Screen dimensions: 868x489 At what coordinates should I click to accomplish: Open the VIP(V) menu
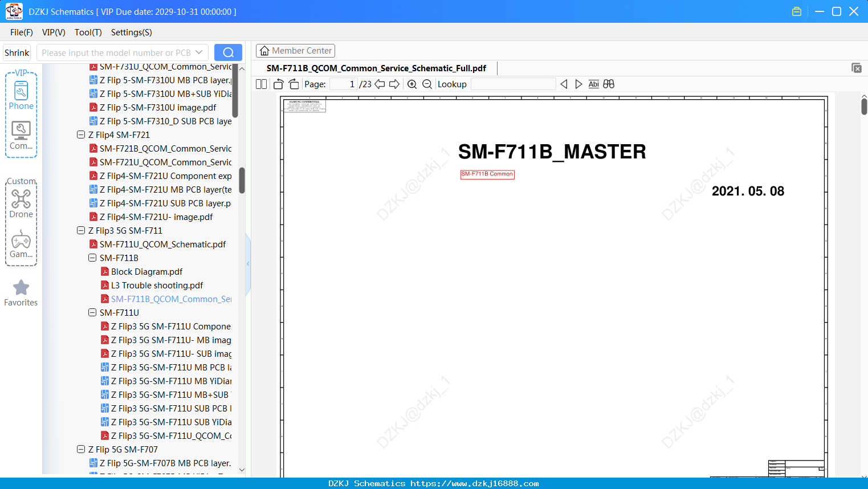pos(54,32)
